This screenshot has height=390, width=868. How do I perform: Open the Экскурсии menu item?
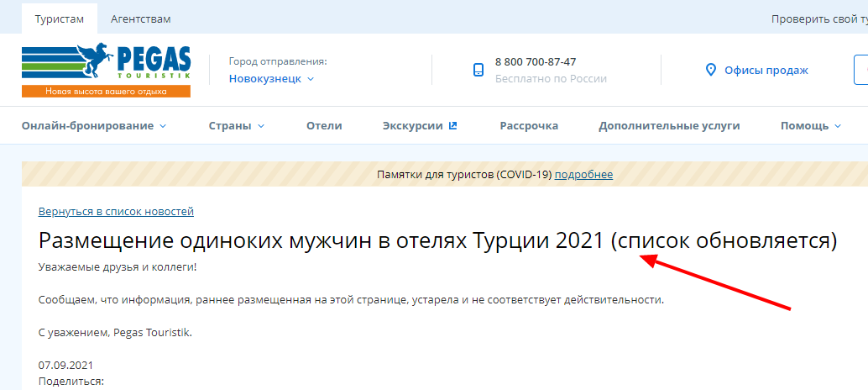[x=412, y=126]
